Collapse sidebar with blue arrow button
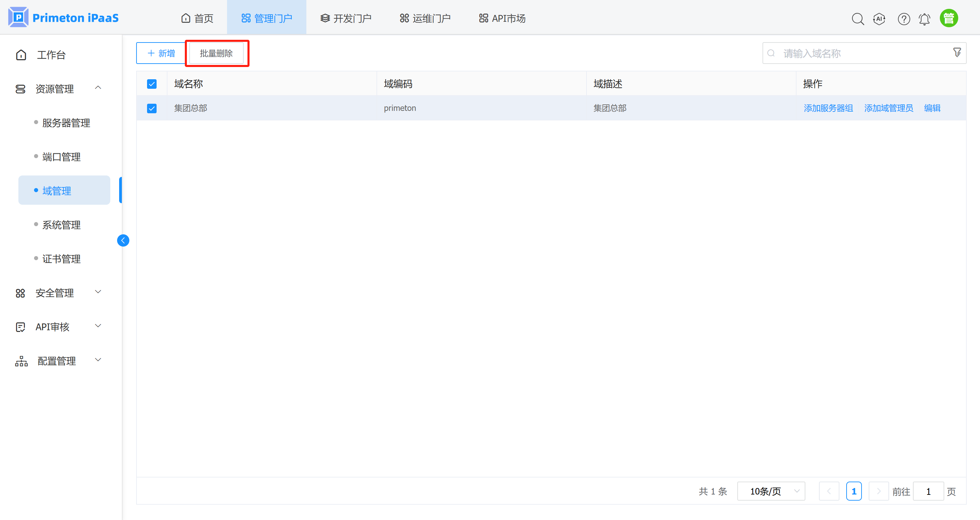The image size is (980, 520). pyautogui.click(x=123, y=240)
